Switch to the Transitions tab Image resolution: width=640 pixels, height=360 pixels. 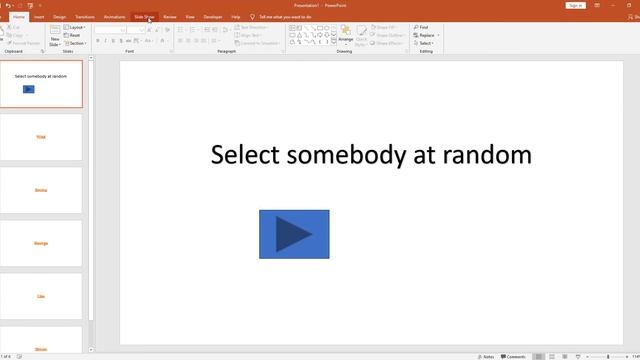pos(85,17)
